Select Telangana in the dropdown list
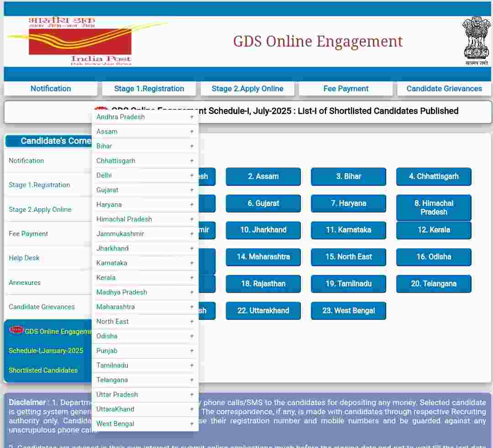This screenshot has width=493, height=448. (x=145, y=380)
